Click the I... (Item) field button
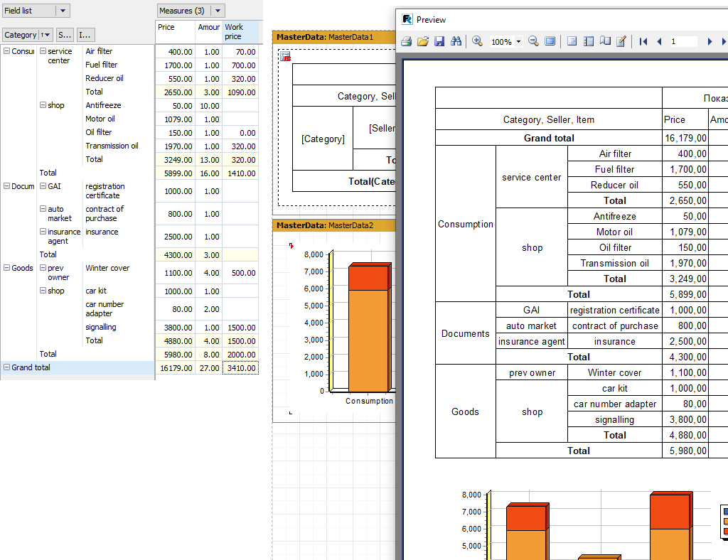Viewport: 728px width, 560px height. coord(85,35)
